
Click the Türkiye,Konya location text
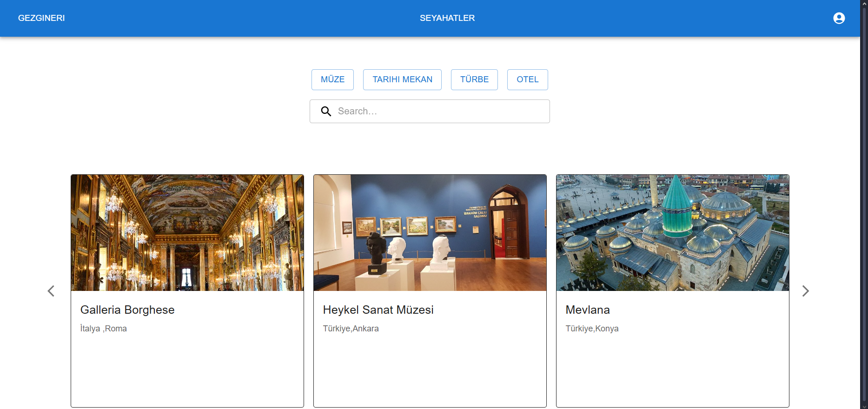592,329
